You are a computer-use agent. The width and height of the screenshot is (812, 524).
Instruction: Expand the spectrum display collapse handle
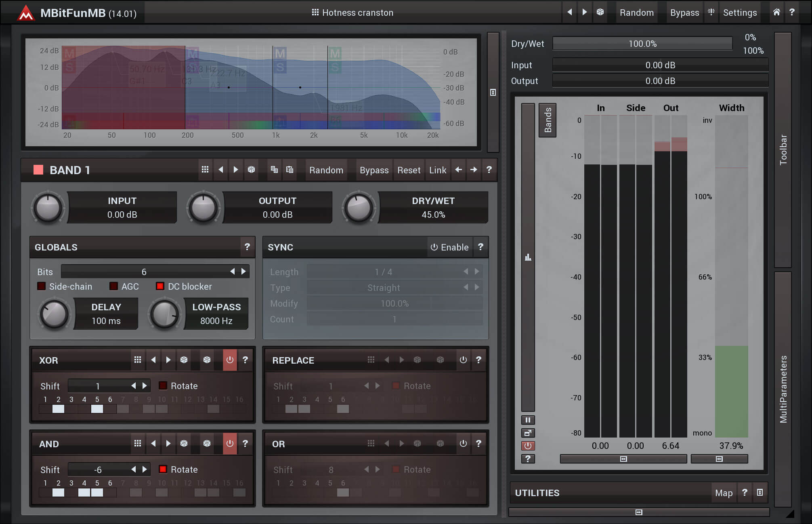[x=493, y=92]
